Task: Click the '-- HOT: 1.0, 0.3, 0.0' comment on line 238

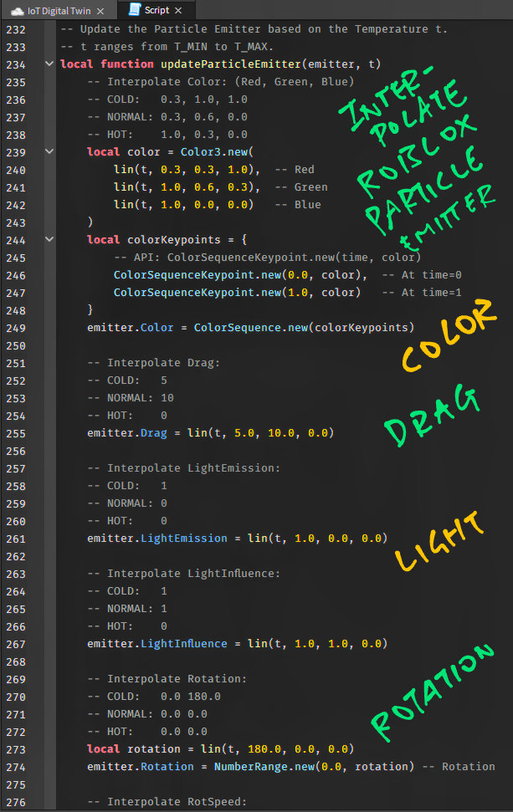Action: 167,135
